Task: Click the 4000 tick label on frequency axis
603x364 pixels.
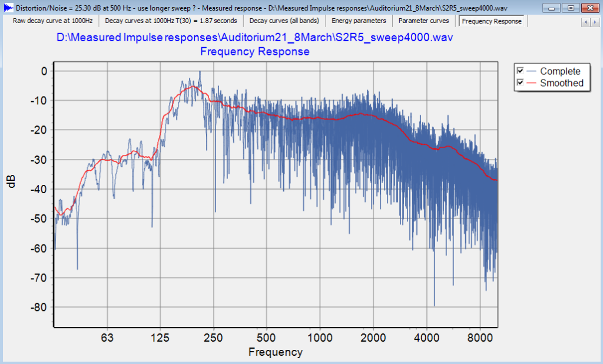Action: point(426,338)
